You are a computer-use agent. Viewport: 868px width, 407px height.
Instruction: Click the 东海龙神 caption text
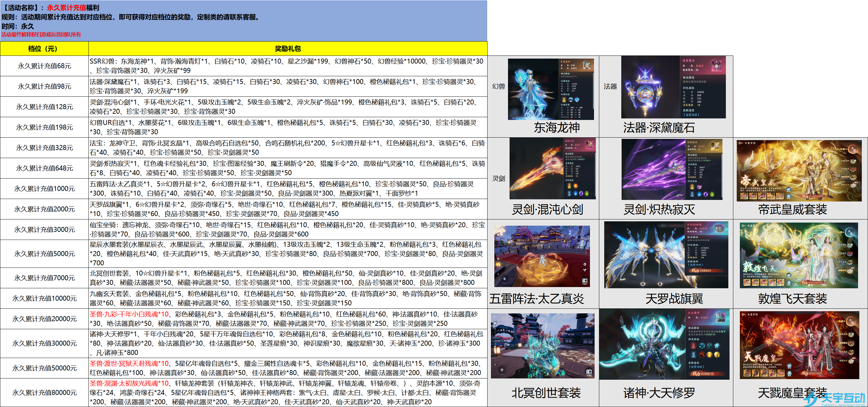(557, 128)
